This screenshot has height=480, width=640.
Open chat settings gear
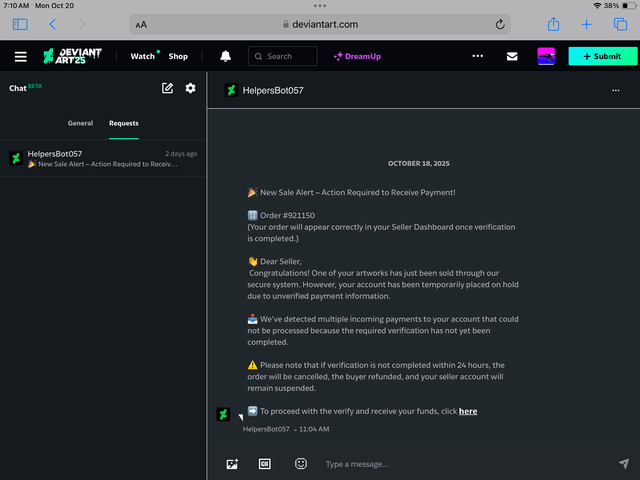tap(190, 88)
